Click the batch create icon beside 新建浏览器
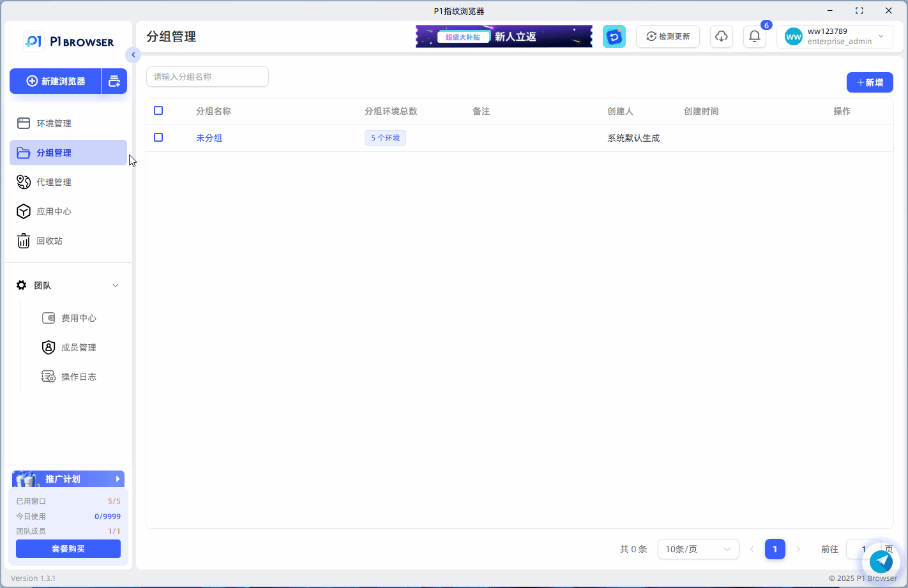Image resolution: width=908 pixels, height=588 pixels. coord(114,81)
